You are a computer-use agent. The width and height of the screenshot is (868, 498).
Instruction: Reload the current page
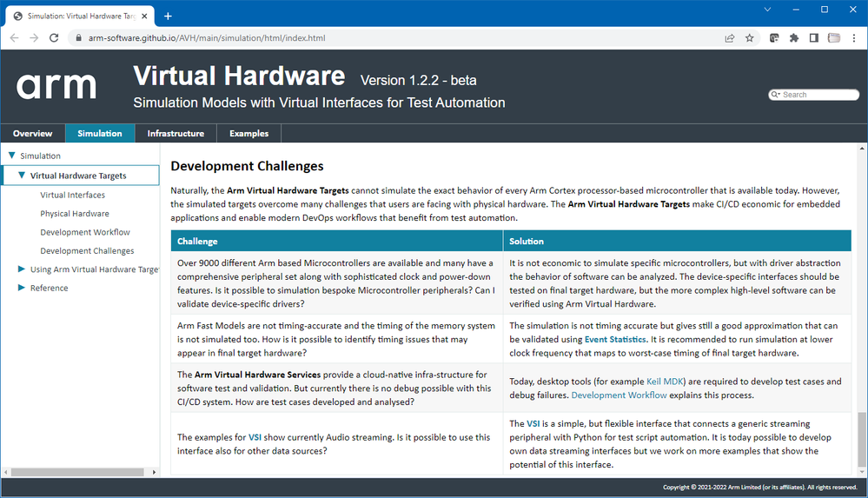pyautogui.click(x=54, y=37)
